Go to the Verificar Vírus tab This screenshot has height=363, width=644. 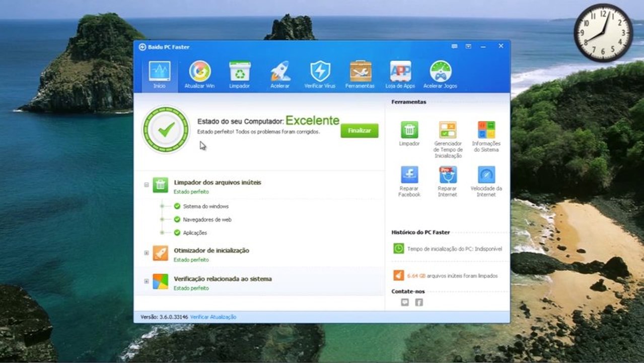pyautogui.click(x=320, y=75)
